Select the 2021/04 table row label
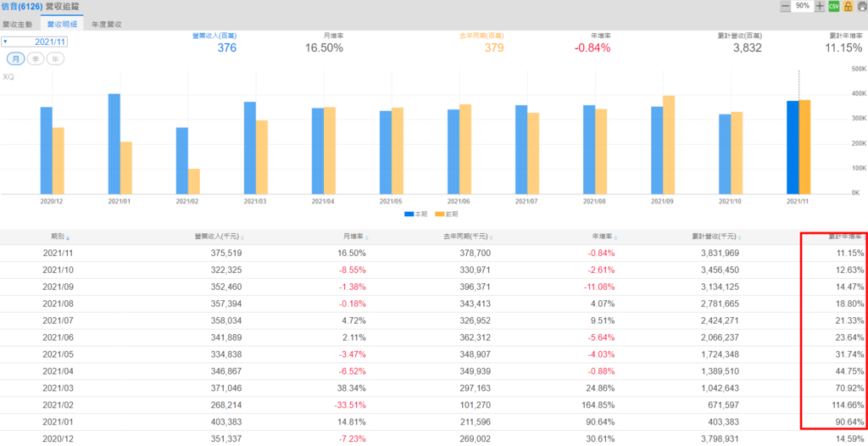The height and width of the screenshot is (446, 868). click(58, 371)
